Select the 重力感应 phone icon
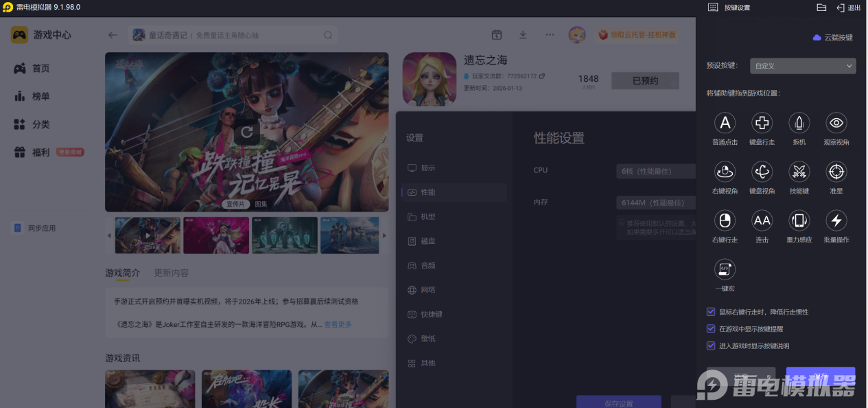The width and height of the screenshot is (868, 408). (x=799, y=220)
